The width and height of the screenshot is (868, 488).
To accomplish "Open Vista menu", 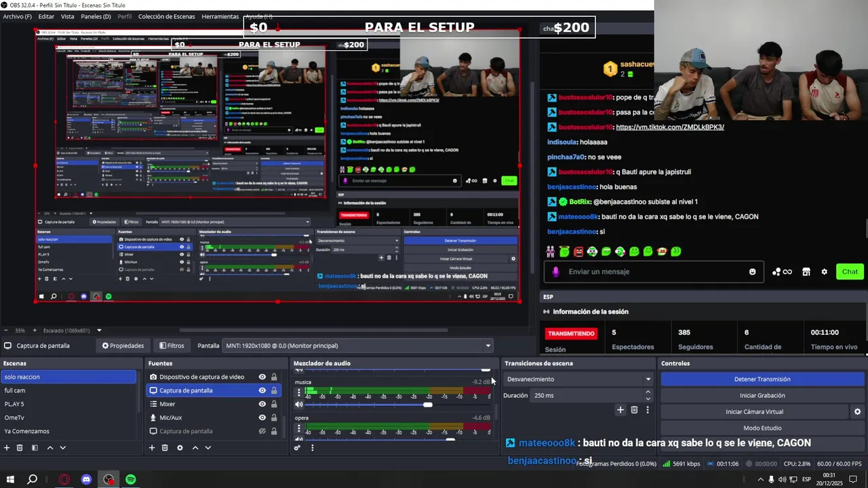I will pos(68,16).
